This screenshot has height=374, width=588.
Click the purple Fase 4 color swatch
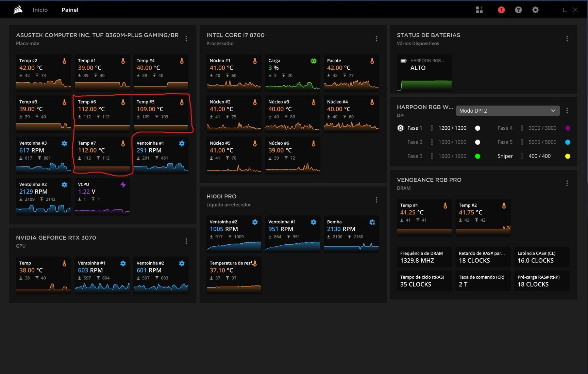[x=568, y=128]
